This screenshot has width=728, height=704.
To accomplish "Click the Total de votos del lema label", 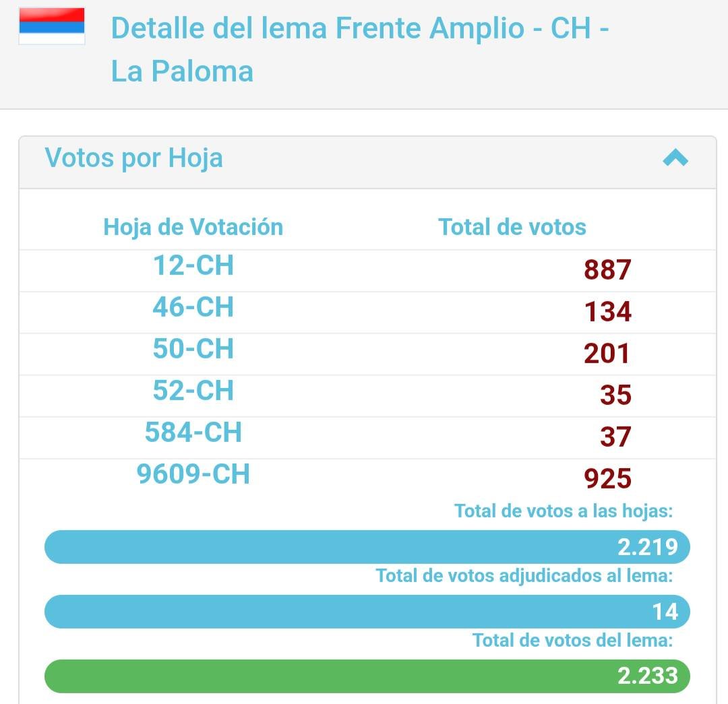I will [x=572, y=641].
